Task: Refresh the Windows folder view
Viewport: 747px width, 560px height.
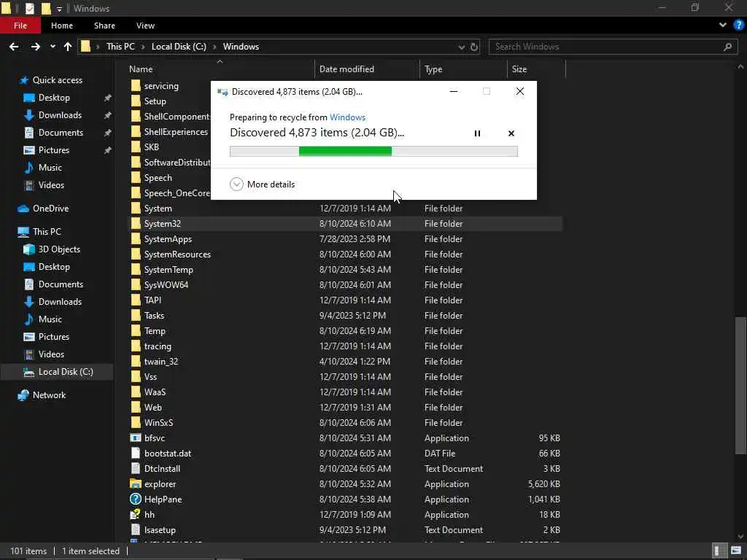Action: point(474,47)
